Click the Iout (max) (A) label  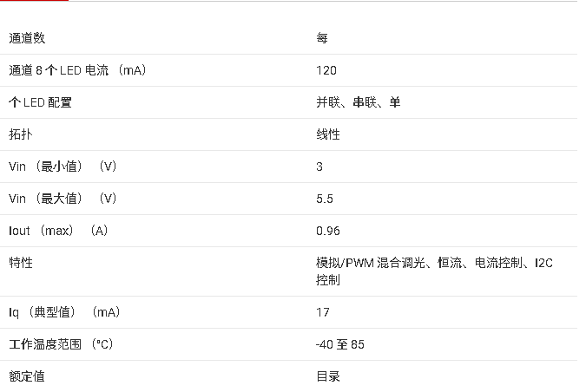tap(58, 231)
